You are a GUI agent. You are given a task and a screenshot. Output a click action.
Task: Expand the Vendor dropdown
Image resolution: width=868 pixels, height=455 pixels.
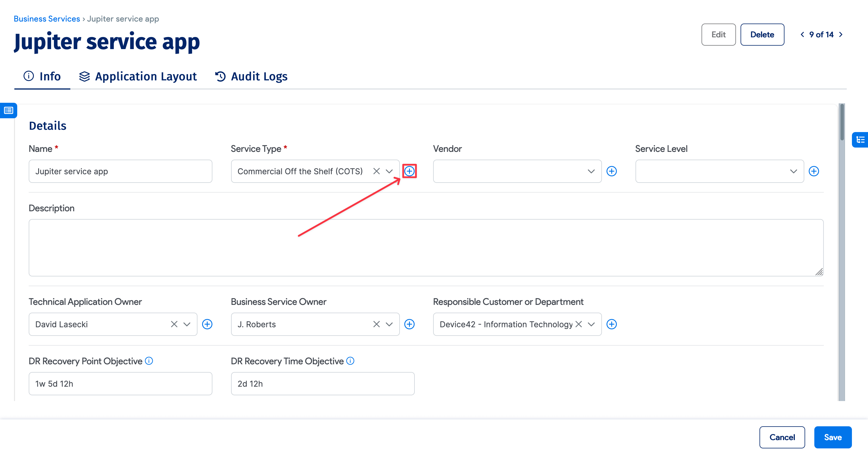(x=591, y=171)
